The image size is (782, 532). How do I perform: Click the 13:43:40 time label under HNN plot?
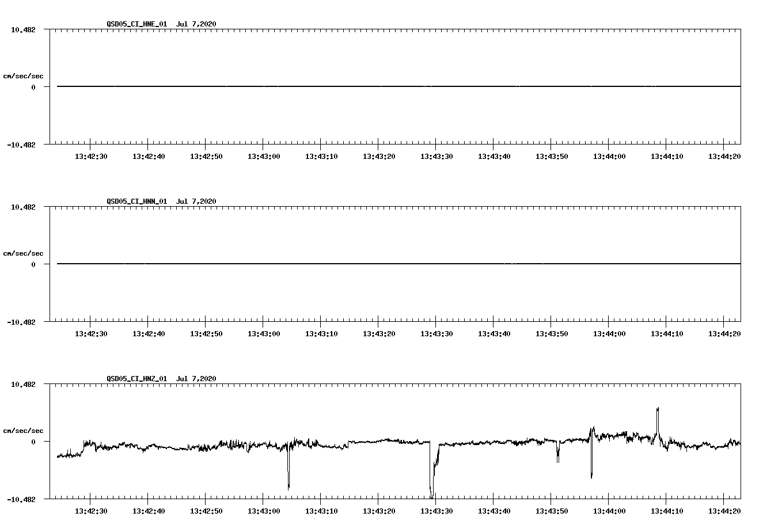click(x=494, y=333)
